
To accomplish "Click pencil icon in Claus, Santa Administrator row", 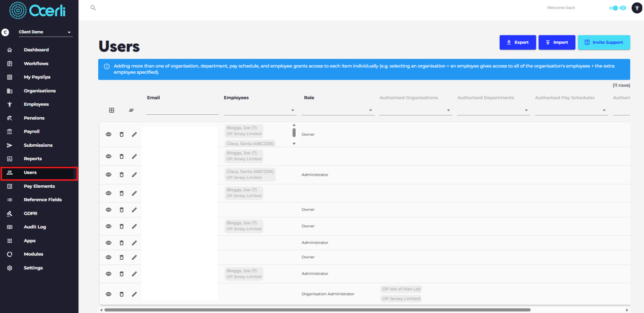I will [x=134, y=175].
